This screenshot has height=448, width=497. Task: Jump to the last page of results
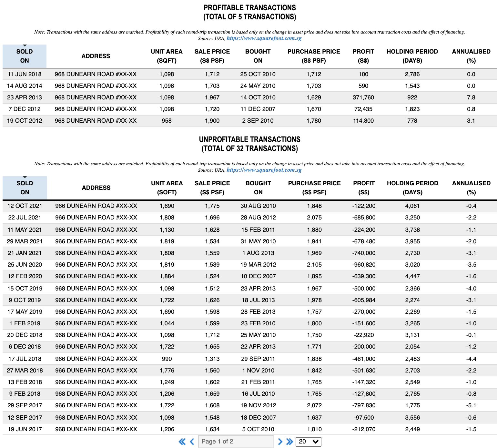[290, 442]
